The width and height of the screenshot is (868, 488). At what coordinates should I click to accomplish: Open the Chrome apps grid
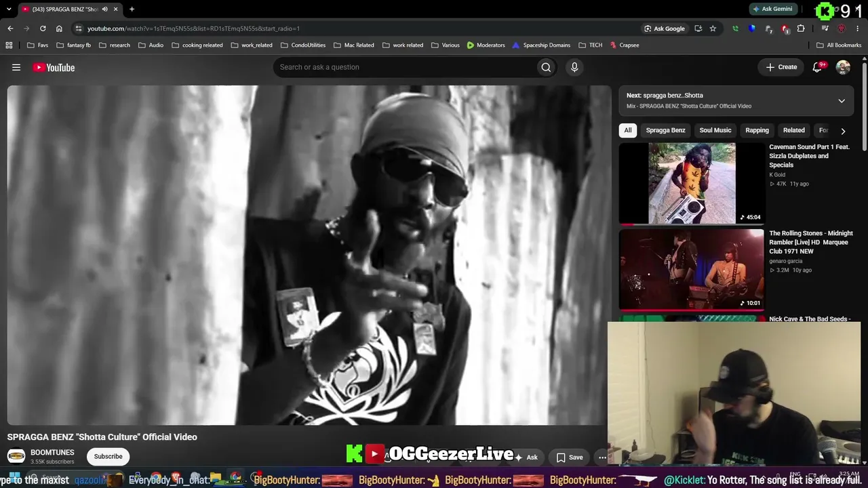[9, 45]
